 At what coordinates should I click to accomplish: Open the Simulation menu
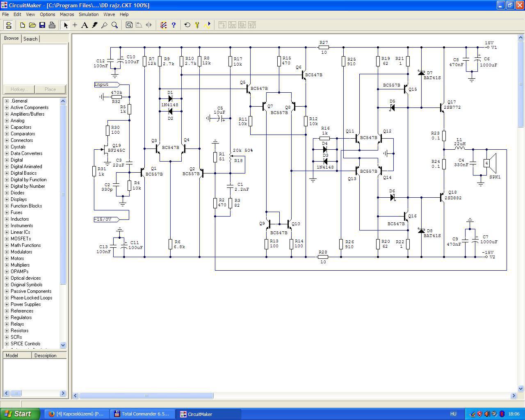pos(89,14)
